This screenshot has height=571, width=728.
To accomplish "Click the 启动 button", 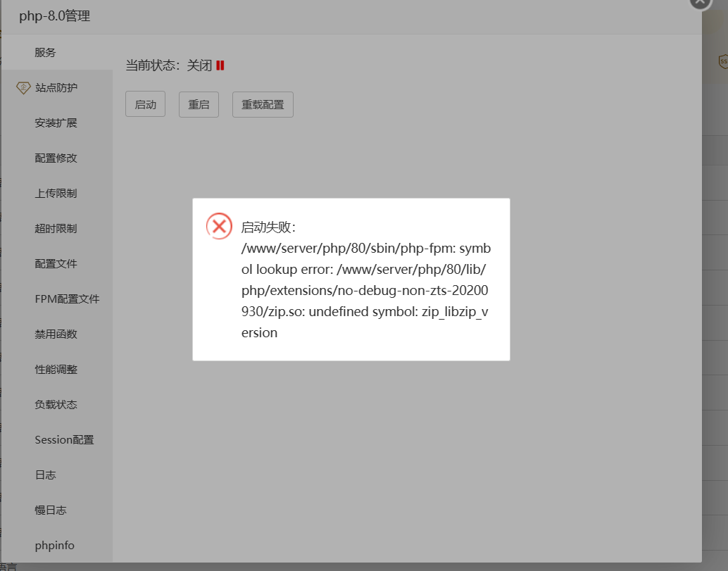I will click(145, 104).
